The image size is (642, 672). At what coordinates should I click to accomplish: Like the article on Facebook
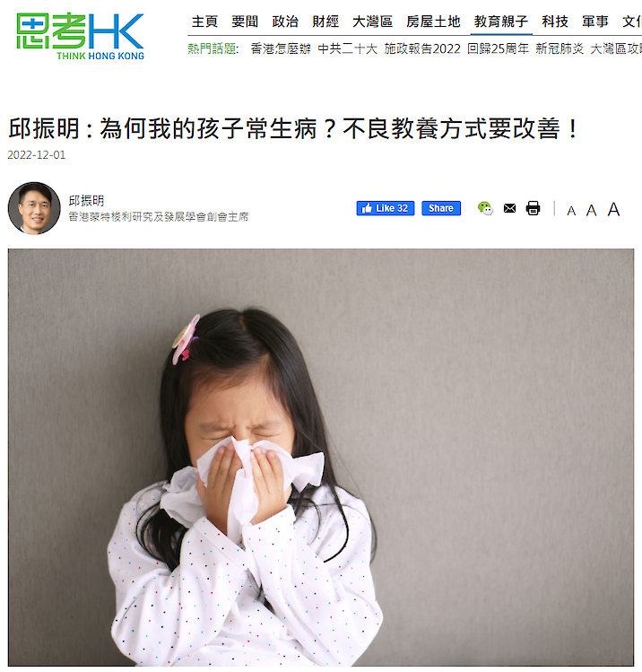[386, 208]
